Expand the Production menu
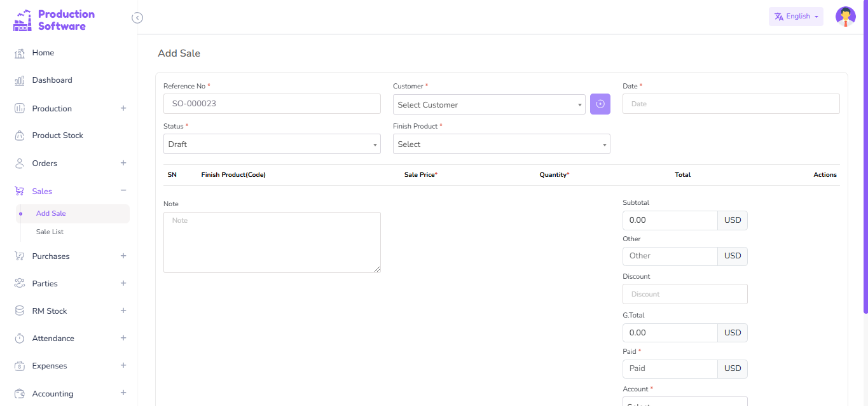 pos(123,108)
